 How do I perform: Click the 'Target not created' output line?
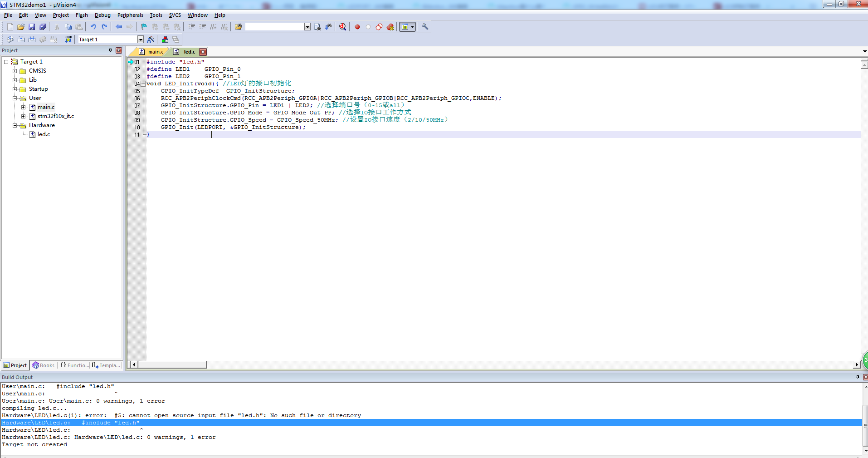pos(34,444)
